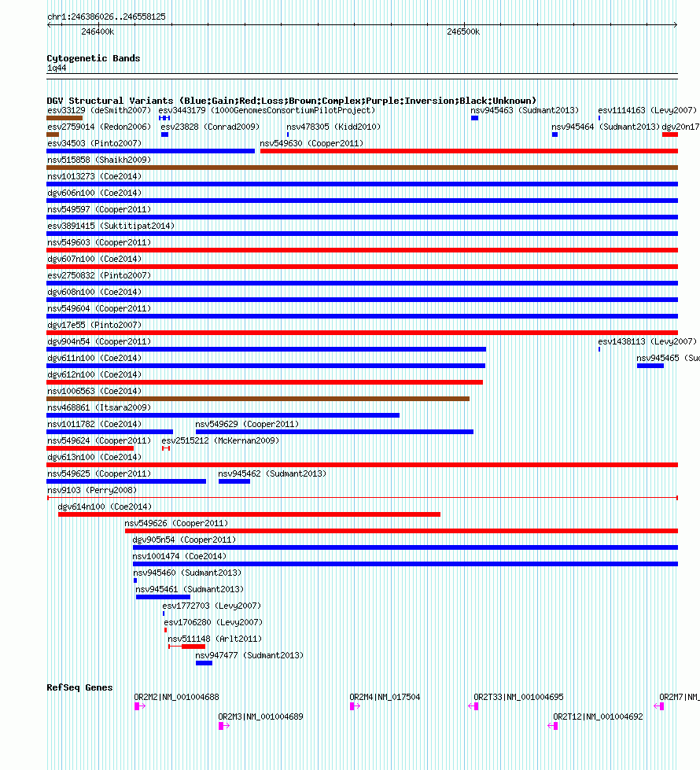Select the nsv478305 tiny blue variant
The height and width of the screenshot is (770, 700).
pos(288,134)
